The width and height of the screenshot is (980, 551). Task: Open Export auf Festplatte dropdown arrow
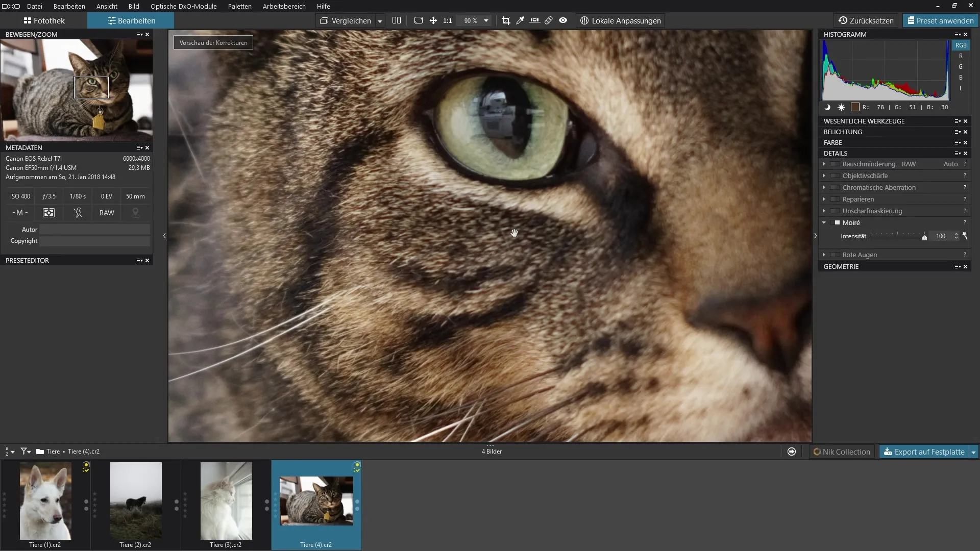pyautogui.click(x=973, y=452)
